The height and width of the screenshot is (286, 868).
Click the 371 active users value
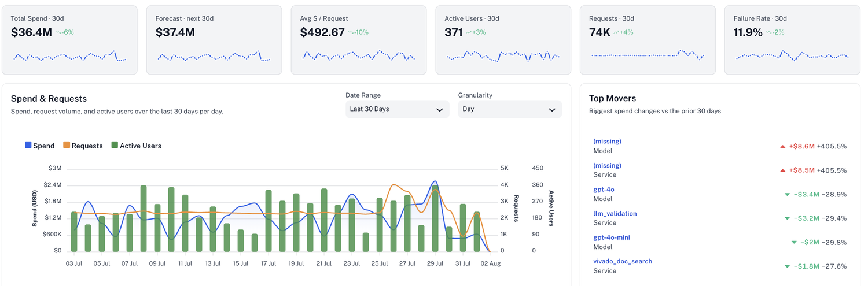click(454, 32)
